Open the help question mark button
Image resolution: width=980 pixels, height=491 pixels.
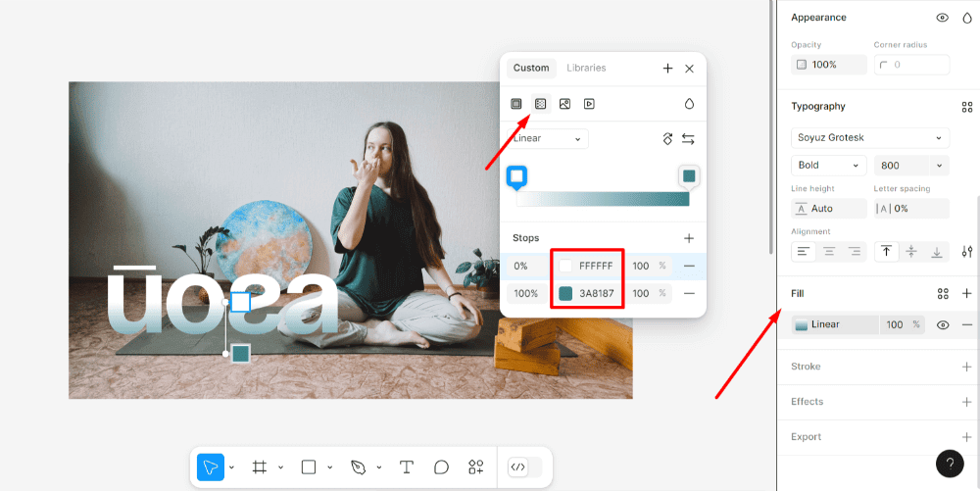click(x=950, y=464)
